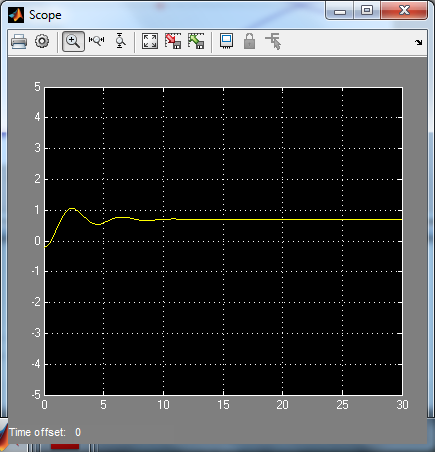Image resolution: width=435 pixels, height=452 pixels.
Task: Open Scope parameters gear icon
Action: (x=42, y=42)
